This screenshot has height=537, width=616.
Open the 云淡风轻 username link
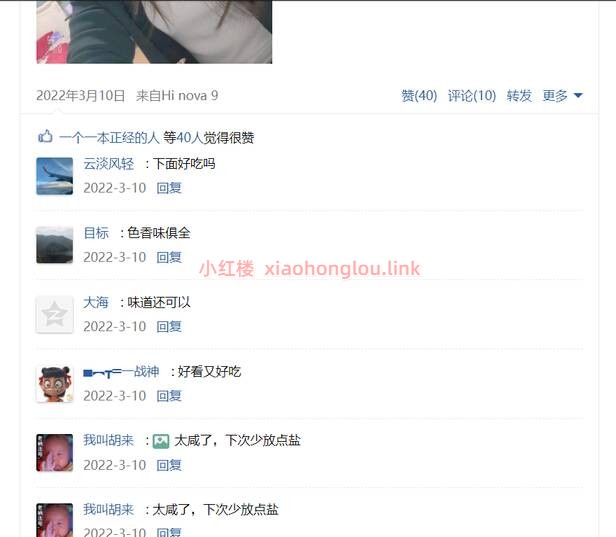pyautogui.click(x=108, y=164)
